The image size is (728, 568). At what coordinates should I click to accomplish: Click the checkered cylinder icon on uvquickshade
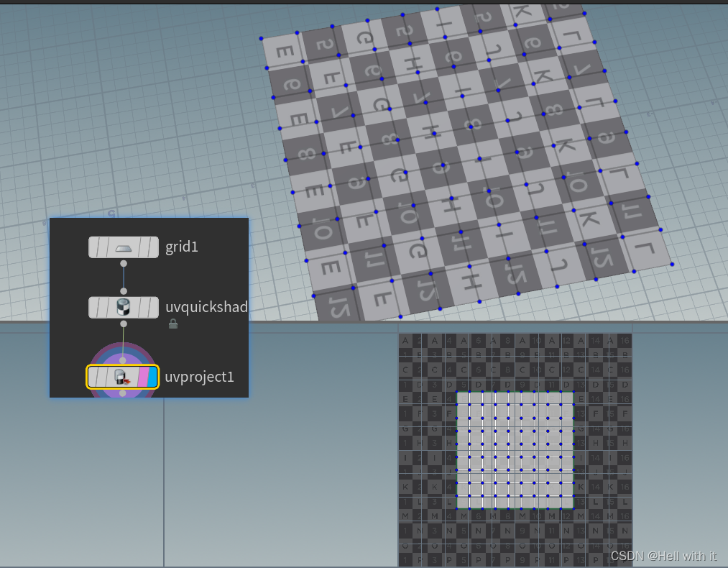pos(124,307)
